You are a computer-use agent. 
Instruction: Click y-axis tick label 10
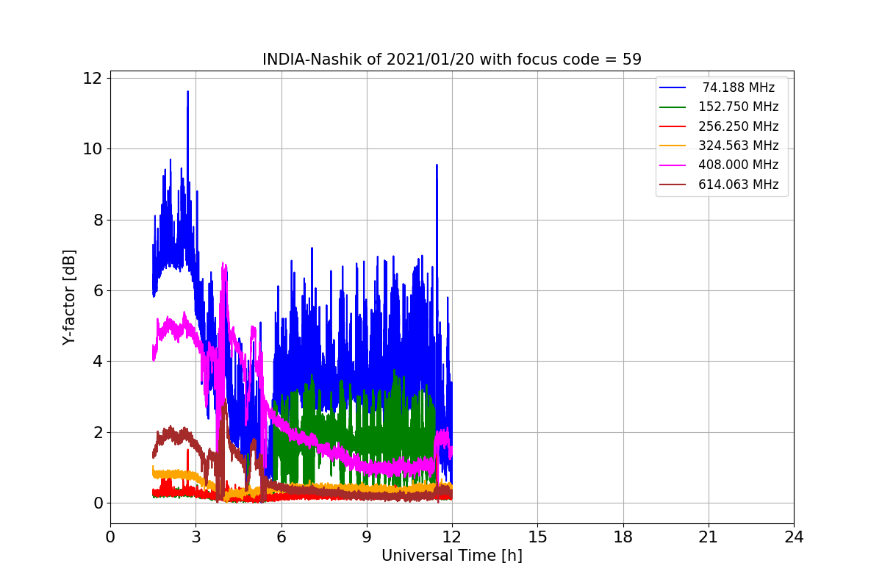[x=94, y=149]
